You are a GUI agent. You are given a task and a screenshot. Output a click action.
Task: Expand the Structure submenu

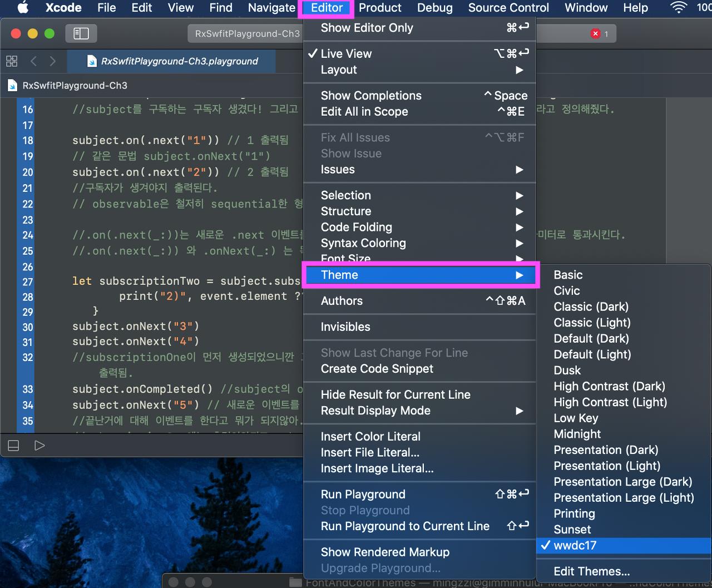(x=419, y=211)
